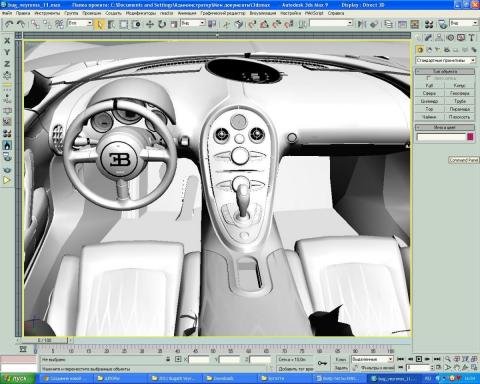Pick the Rectangular Selection Region tool
Screen dimensions: 480x384
point(124,24)
